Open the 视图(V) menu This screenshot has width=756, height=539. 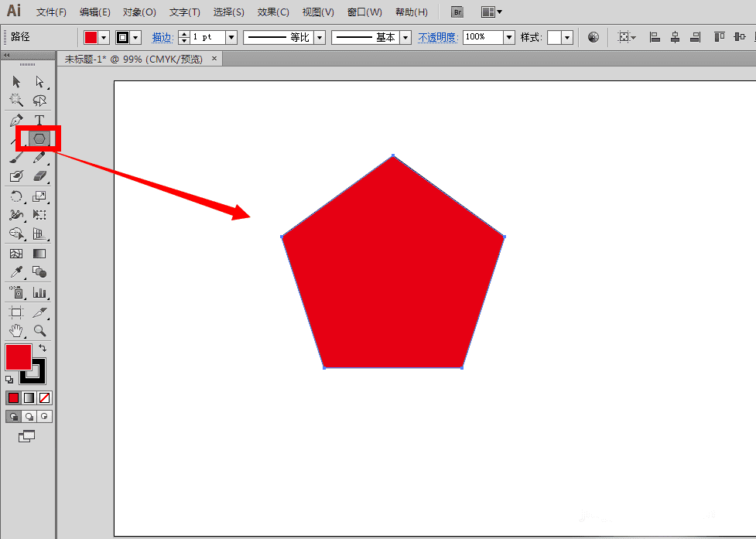[318, 12]
